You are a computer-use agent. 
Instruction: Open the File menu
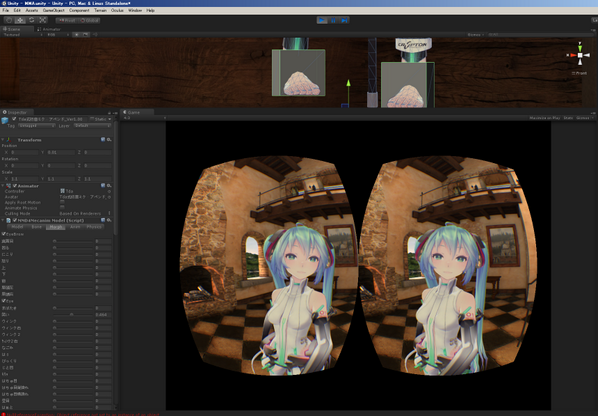point(6,10)
